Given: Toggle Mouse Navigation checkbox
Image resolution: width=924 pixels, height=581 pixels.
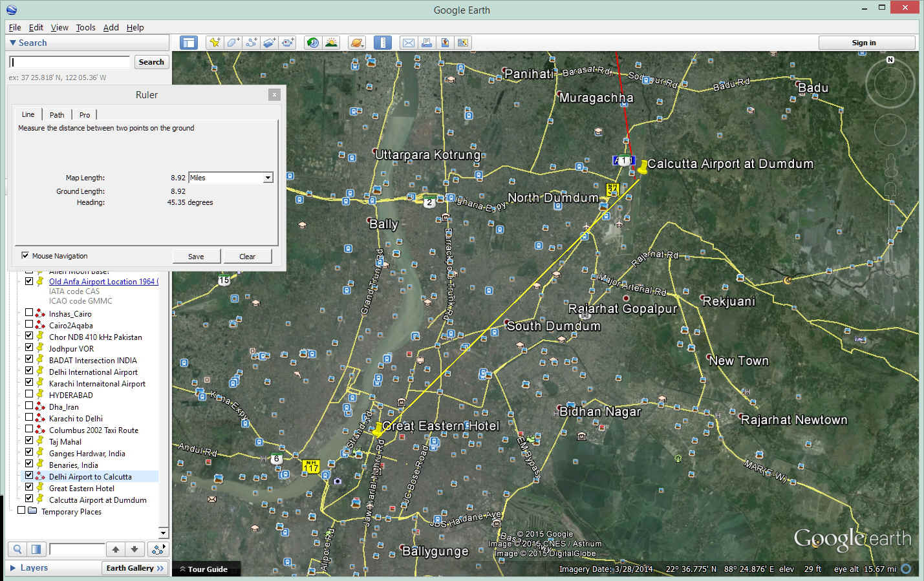Looking at the screenshot, I should [25, 255].
